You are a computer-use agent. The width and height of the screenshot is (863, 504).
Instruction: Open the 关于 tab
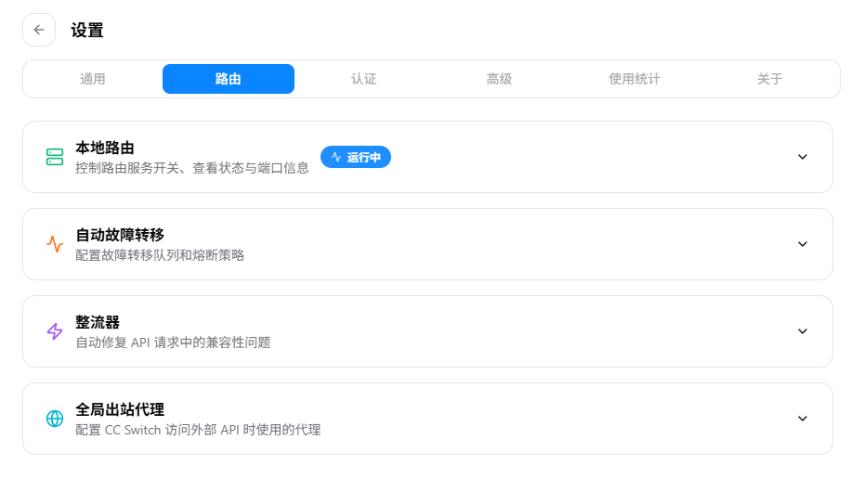click(770, 79)
